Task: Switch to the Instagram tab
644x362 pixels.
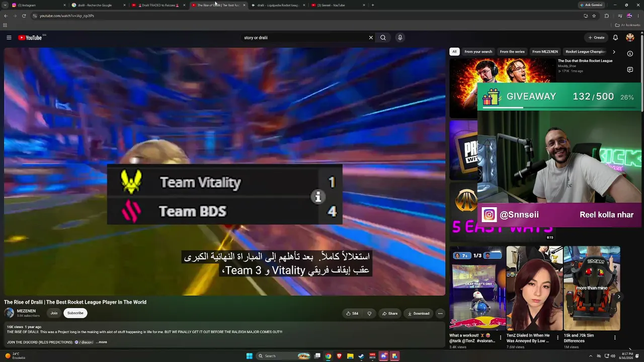Action: (38, 5)
